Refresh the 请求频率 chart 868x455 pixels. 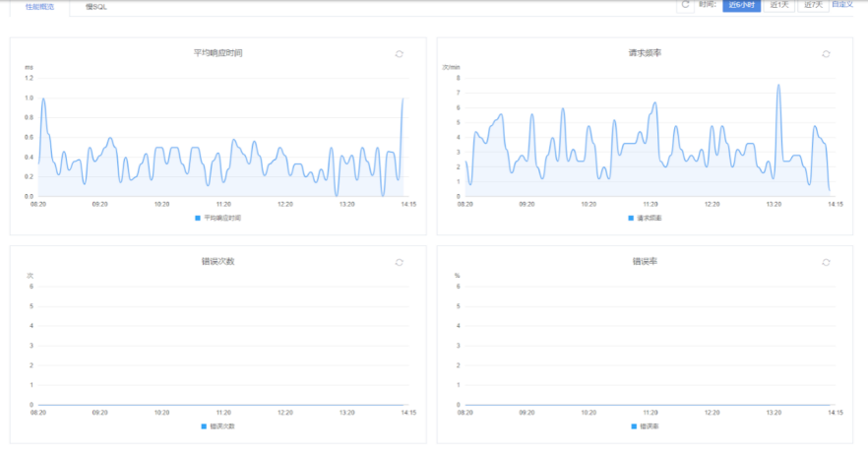[826, 54]
